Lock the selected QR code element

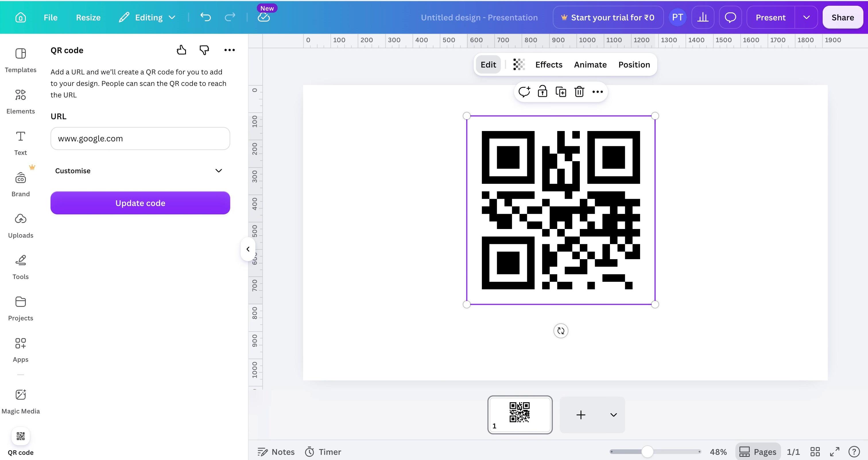click(x=542, y=92)
